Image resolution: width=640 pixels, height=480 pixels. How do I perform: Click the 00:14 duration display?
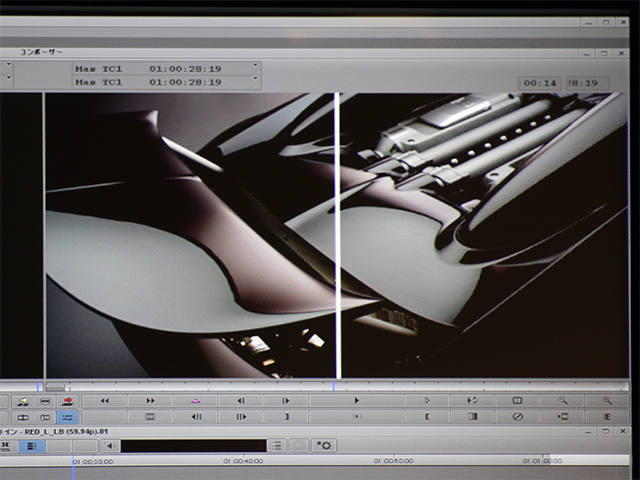(x=540, y=83)
